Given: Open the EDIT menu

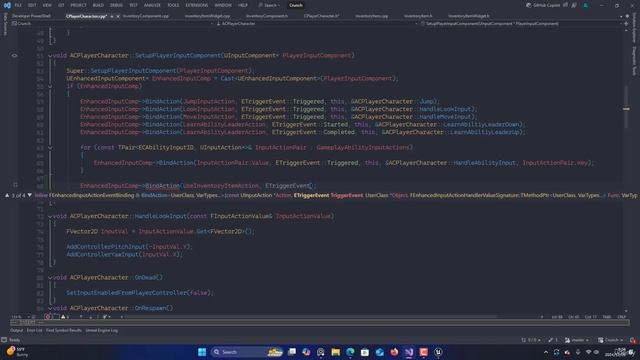Looking at the screenshot, I should (32, 5).
